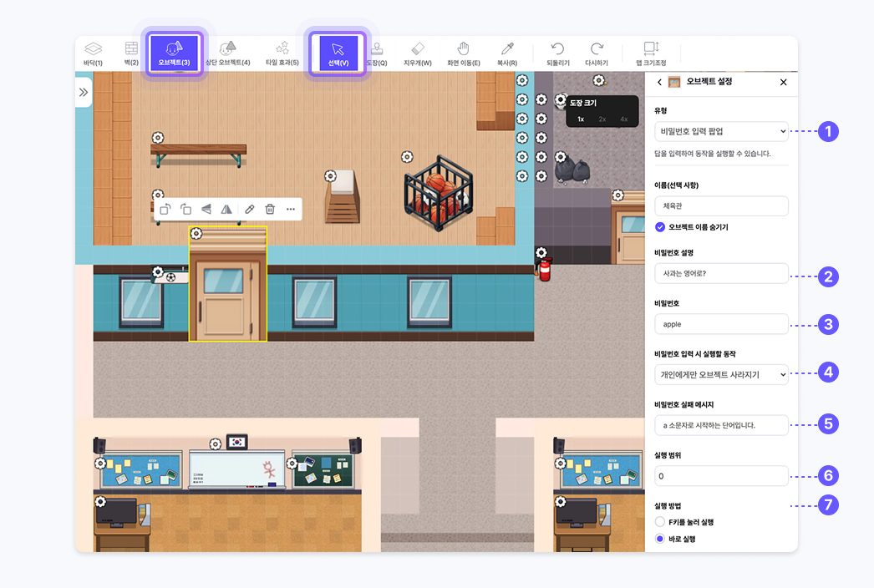Viewport: 874px width, 588px height.
Task: Click the gear icon on the vaulting box
Action: tap(331, 176)
